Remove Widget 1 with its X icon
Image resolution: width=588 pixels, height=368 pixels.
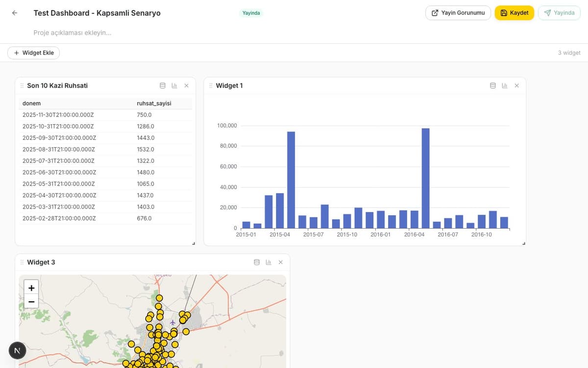pos(516,85)
